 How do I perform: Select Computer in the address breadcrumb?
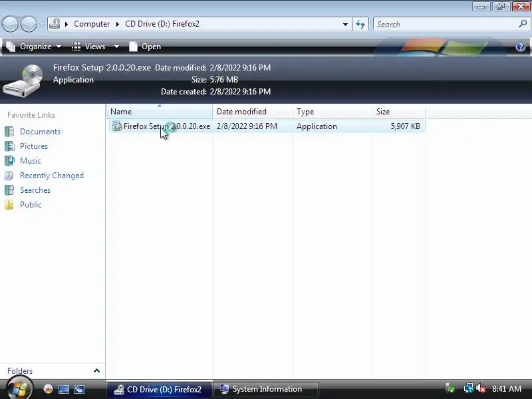pyautogui.click(x=92, y=24)
